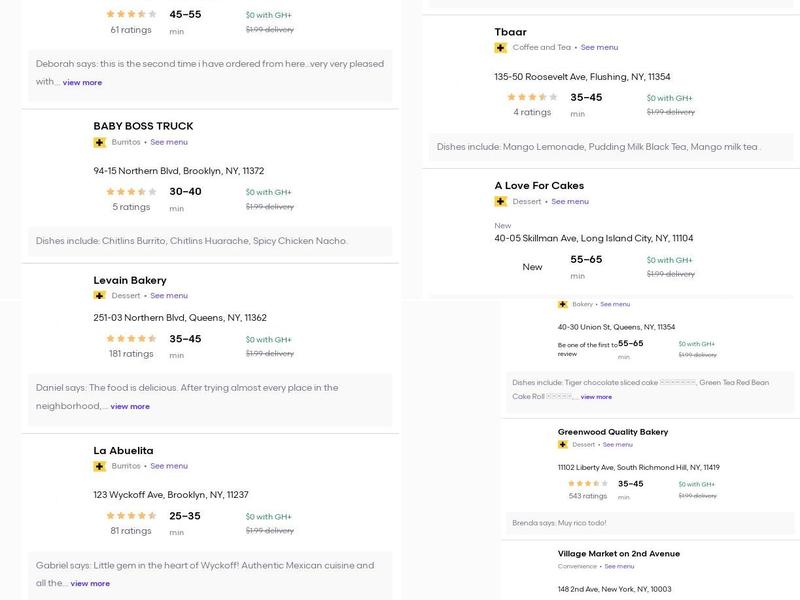Expand Daniel's review with view more
This screenshot has width=800, height=600.
(130, 407)
